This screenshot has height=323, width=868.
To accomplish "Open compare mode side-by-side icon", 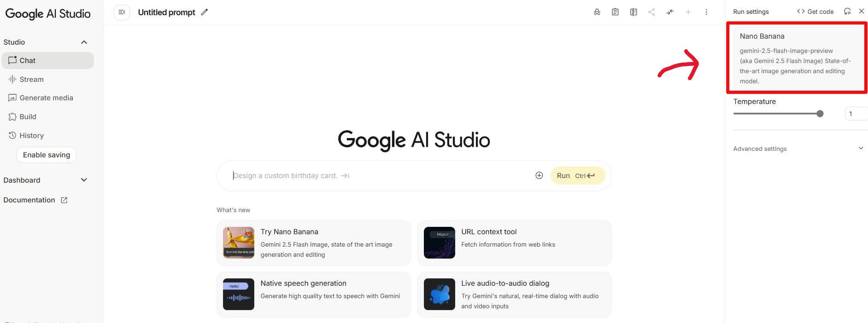I will (633, 12).
